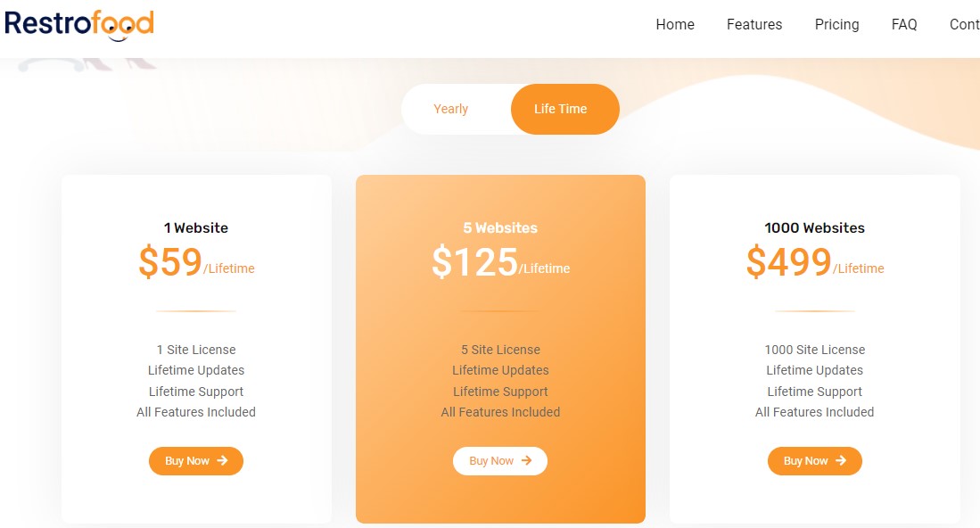Open the Home menu item

coord(675,25)
